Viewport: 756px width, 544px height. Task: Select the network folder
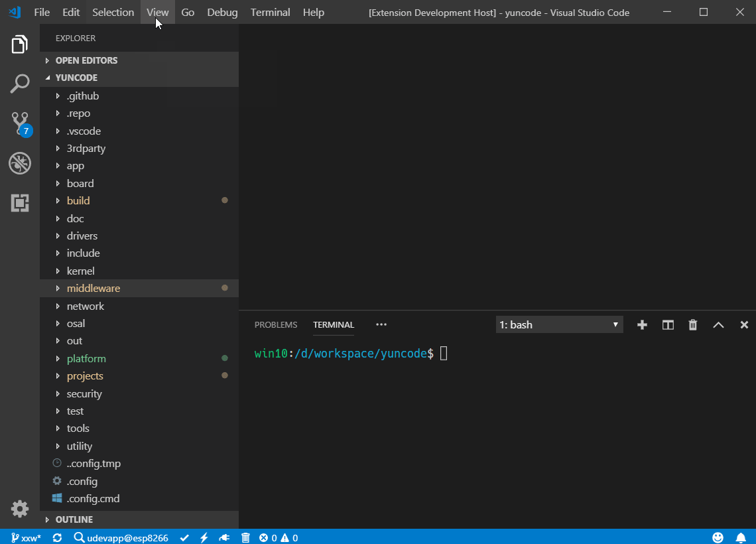139,306
